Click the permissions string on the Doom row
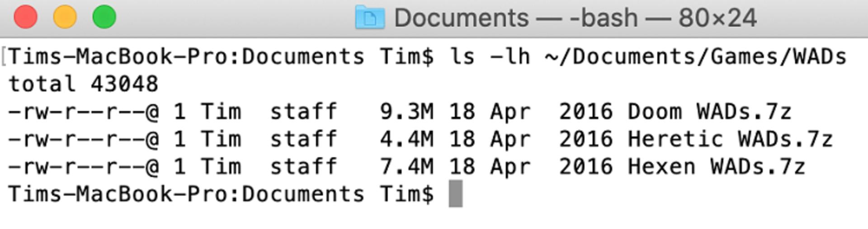 tap(84, 112)
